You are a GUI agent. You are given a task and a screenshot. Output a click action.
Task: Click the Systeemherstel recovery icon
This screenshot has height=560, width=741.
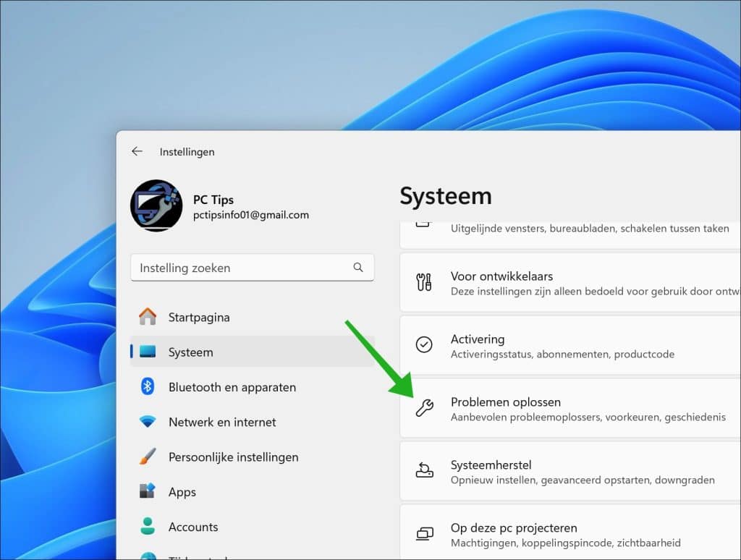424,470
